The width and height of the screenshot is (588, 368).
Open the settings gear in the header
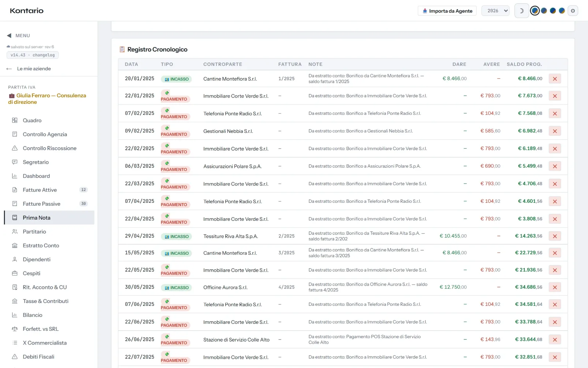point(573,11)
